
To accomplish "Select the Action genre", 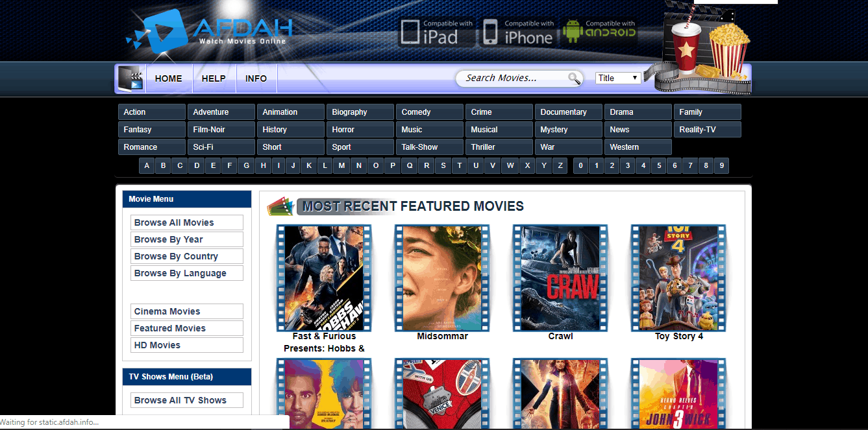I will coord(152,112).
